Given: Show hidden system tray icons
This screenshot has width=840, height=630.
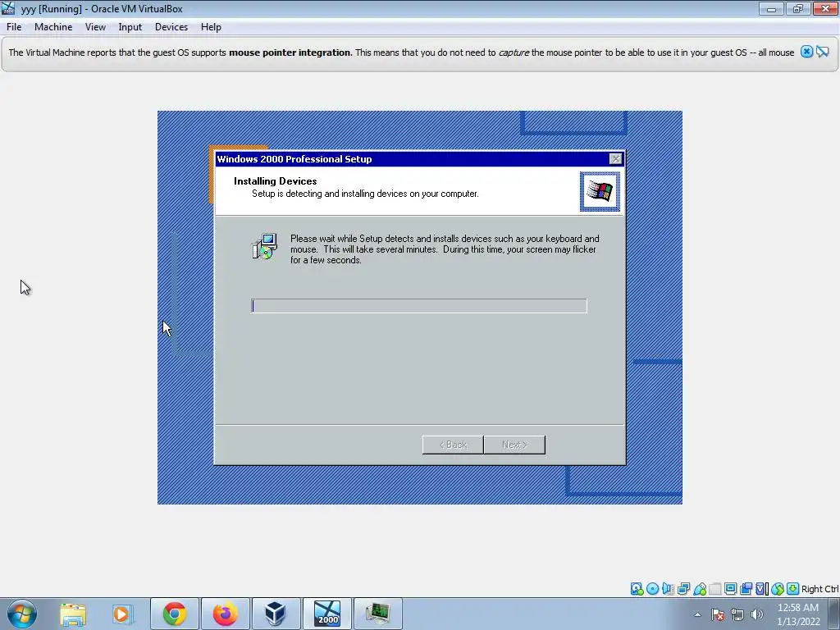Looking at the screenshot, I should coord(697,614).
